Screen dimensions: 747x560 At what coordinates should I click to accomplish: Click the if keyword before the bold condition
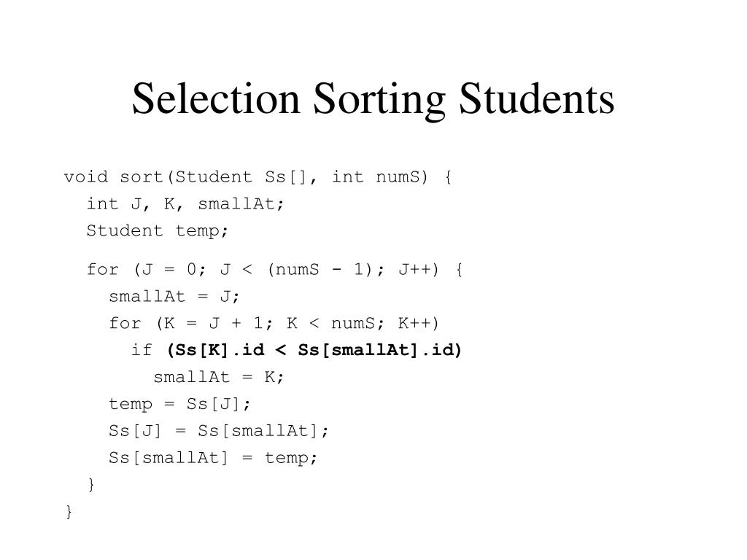click(x=142, y=350)
